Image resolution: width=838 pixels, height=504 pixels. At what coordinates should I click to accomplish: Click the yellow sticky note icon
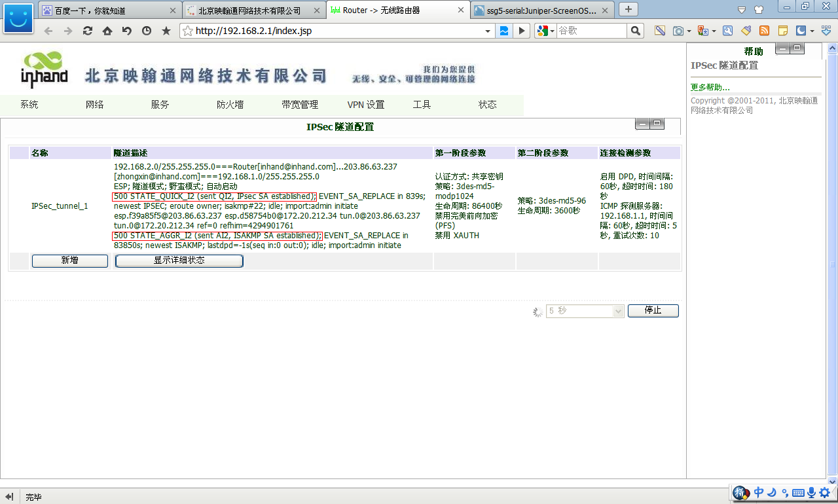pyautogui.click(x=782, y=31)
